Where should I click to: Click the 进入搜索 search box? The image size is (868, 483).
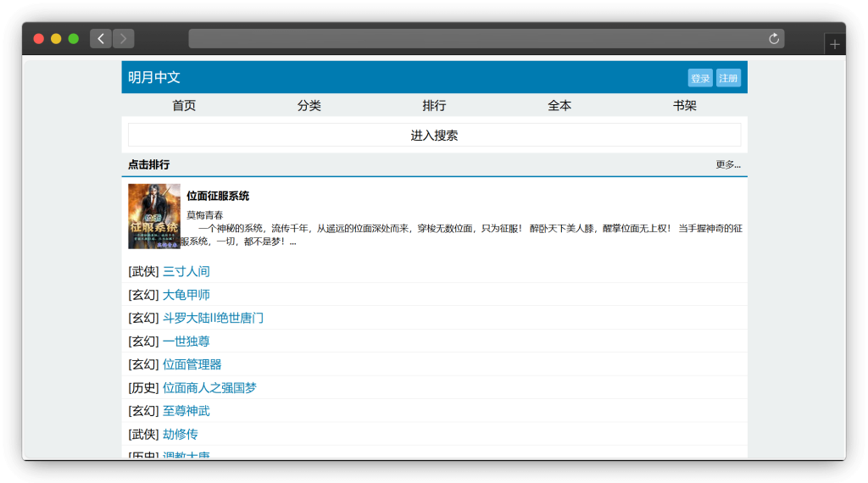point(434,135)
